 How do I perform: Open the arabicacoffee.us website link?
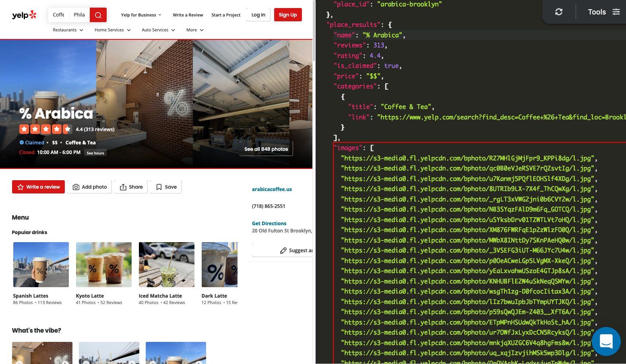(x=272, y=189)
